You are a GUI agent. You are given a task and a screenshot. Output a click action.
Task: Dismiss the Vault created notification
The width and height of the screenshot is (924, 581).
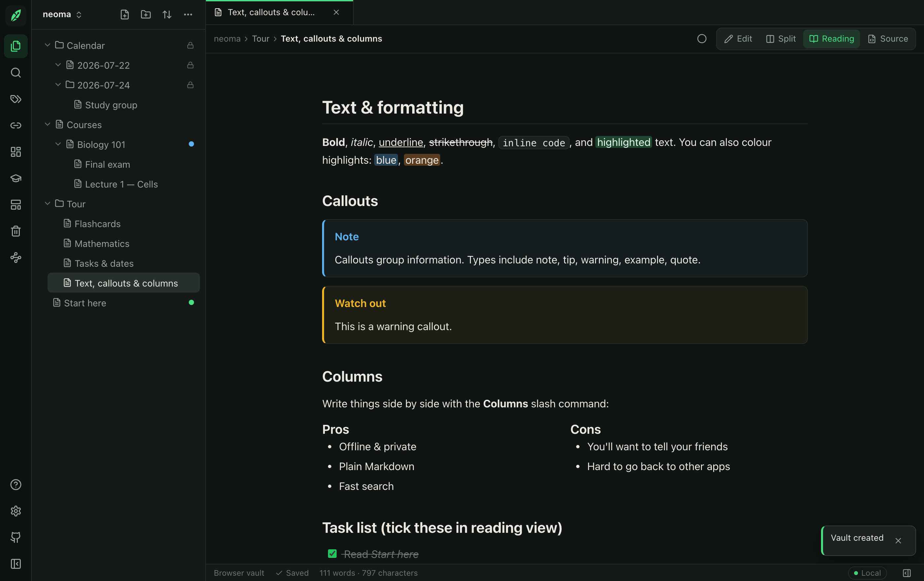898,540
